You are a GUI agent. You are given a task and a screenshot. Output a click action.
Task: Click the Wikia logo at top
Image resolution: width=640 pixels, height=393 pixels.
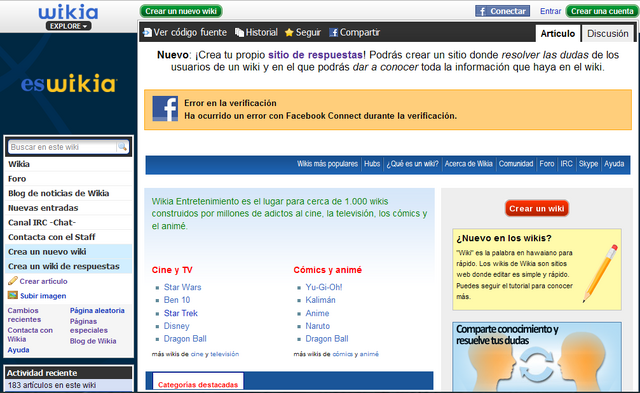click(69, 12)
